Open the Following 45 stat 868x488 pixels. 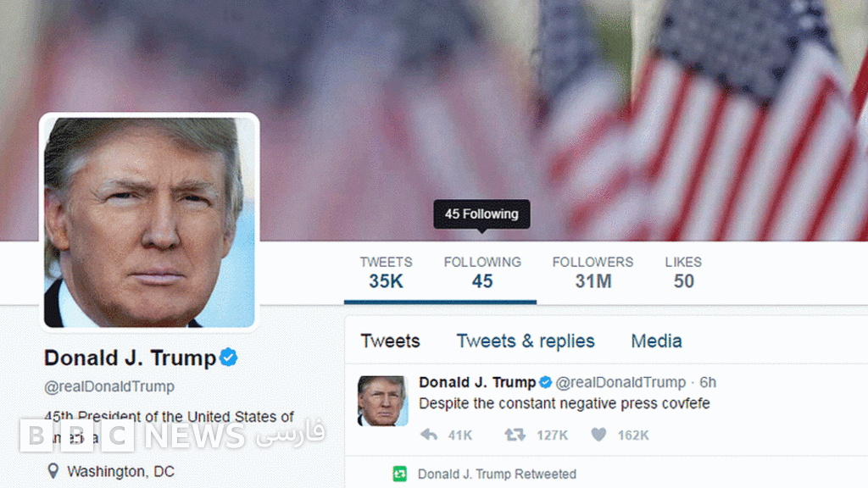pos(482,272)
